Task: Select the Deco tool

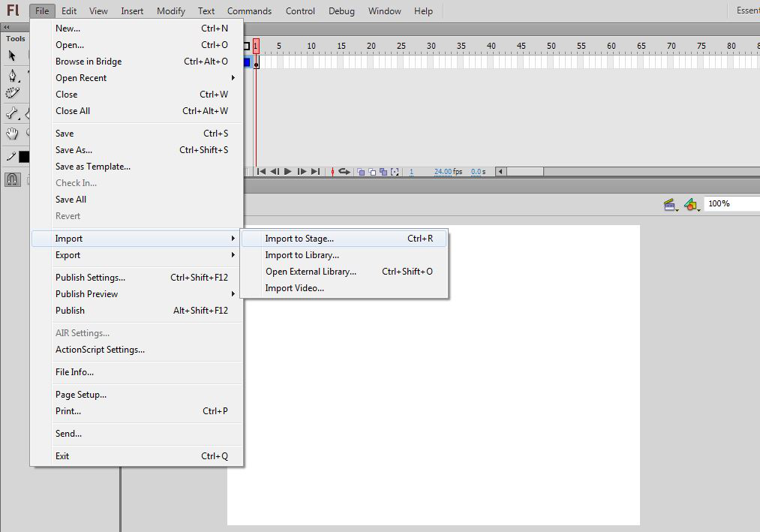Action: (12, 93)
